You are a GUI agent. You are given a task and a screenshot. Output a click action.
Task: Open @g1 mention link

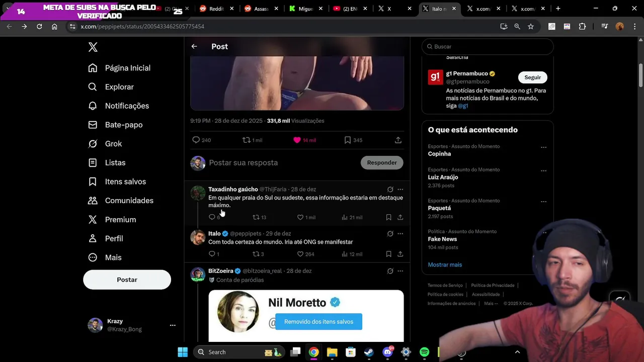coord(463,106)
